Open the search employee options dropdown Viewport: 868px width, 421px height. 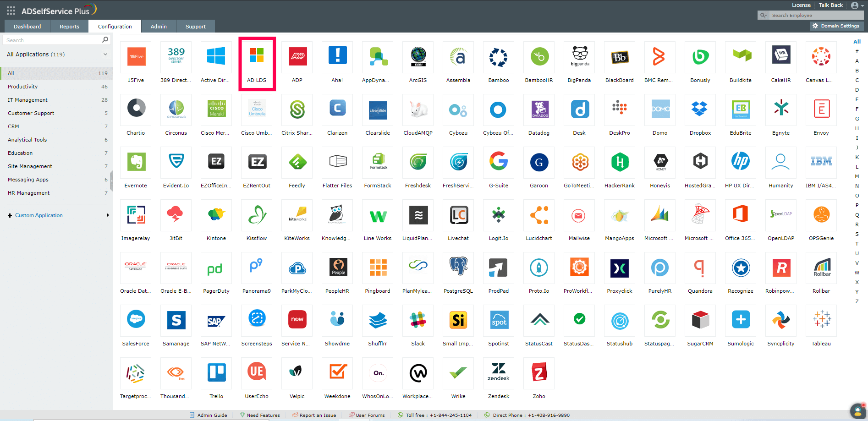click(x=764, y=16)
